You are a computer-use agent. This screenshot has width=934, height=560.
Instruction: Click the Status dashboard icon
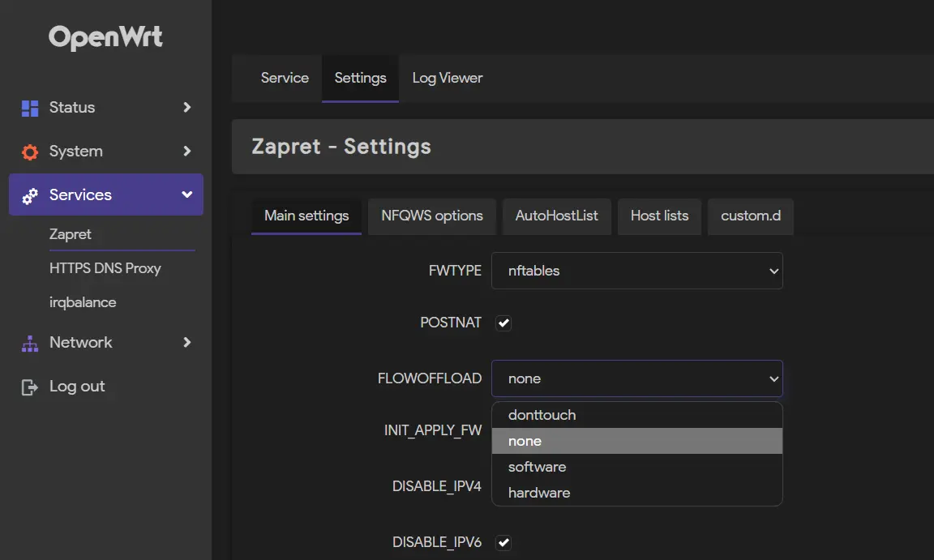coord(30,108)
